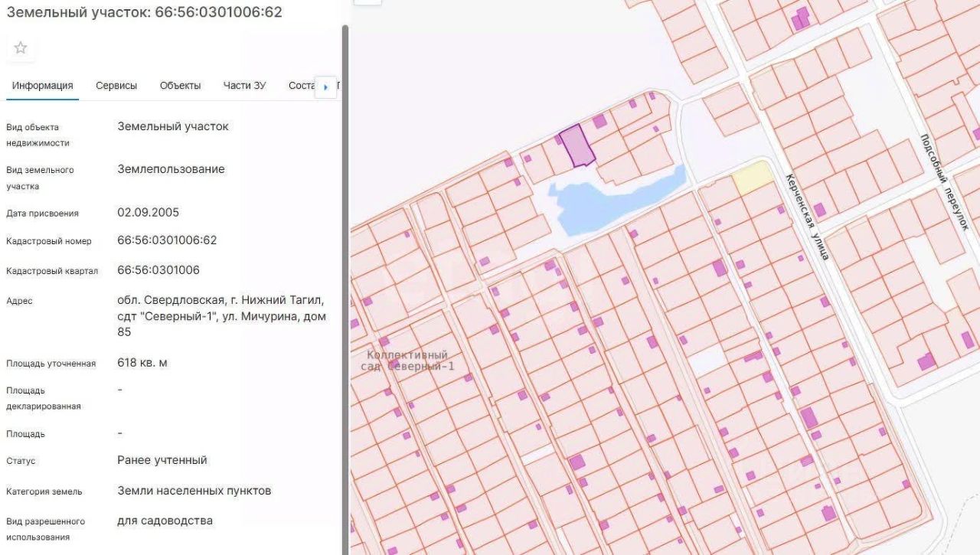Click the Земельный участок heading title
The height and width of the screenshot is (555, 980).
point(144,12)
